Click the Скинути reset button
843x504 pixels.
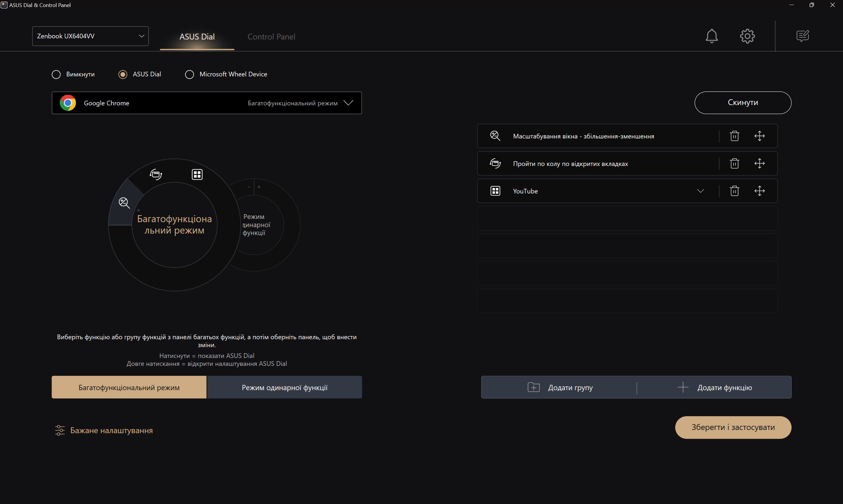pyautogui.click(x=743, y=102)
